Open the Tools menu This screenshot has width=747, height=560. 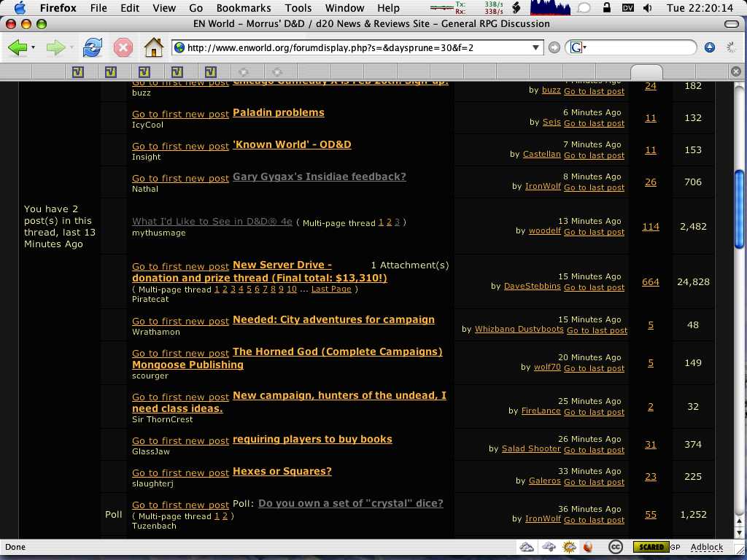[x=298, y=7]
